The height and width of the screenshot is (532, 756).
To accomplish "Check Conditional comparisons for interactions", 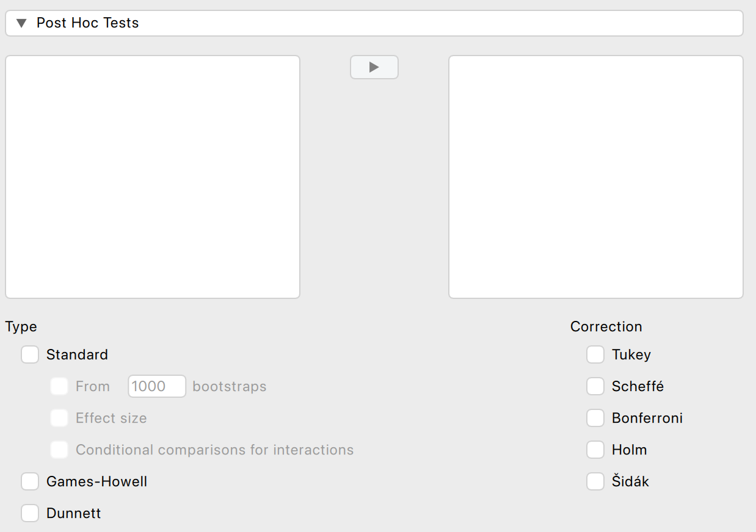I will (59, 450).
